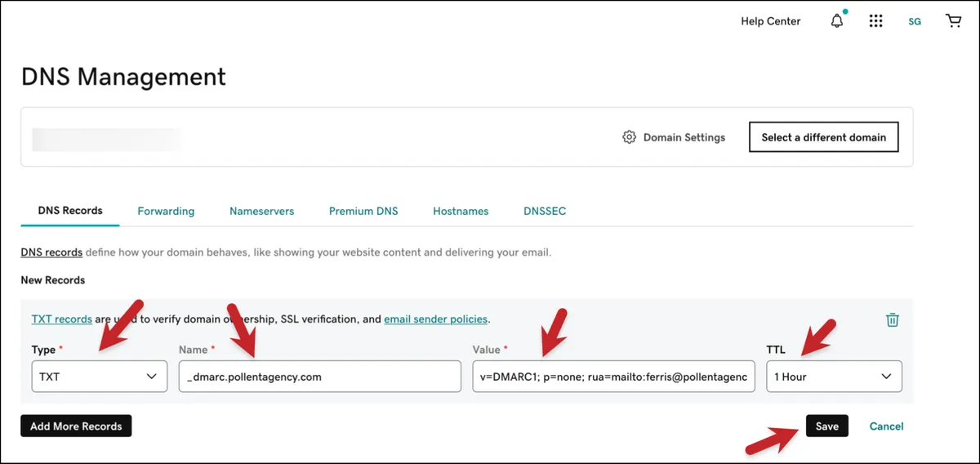The image size is (980, 464).
Task: Open the Type dropdown showing TXT
Action: [100, 377]
